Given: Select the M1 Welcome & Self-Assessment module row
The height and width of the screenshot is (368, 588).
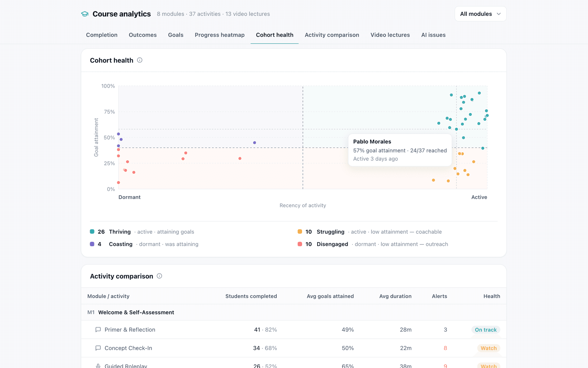Looking at the screenshot, I should coord(294,312).
